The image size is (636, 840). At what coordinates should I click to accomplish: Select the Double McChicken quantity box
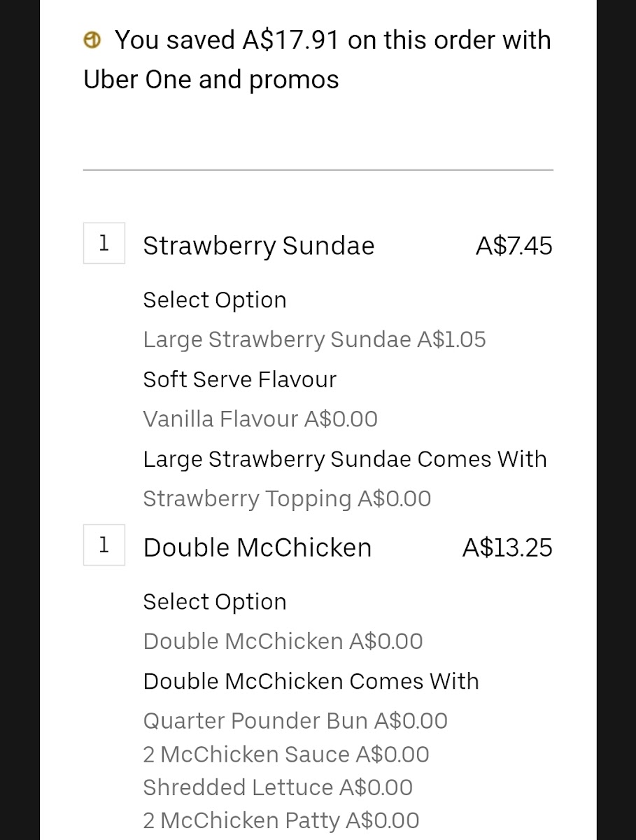104,545
